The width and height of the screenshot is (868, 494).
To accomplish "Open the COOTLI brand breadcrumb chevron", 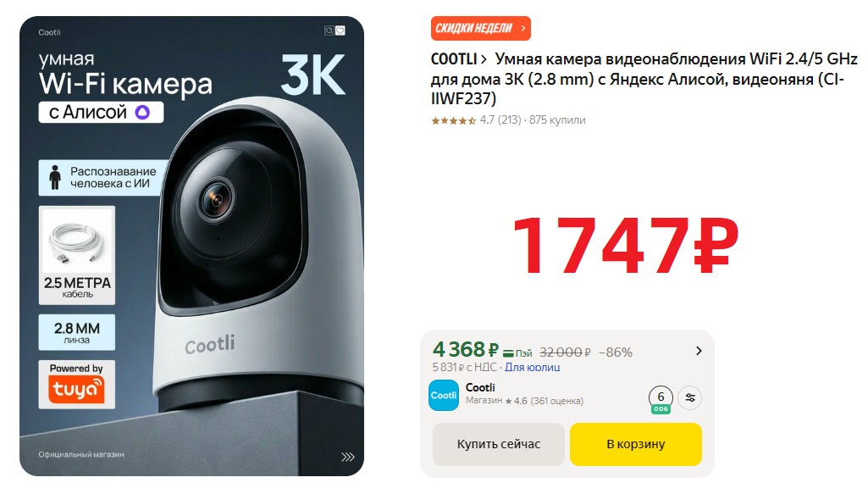I will coord(484,59).
